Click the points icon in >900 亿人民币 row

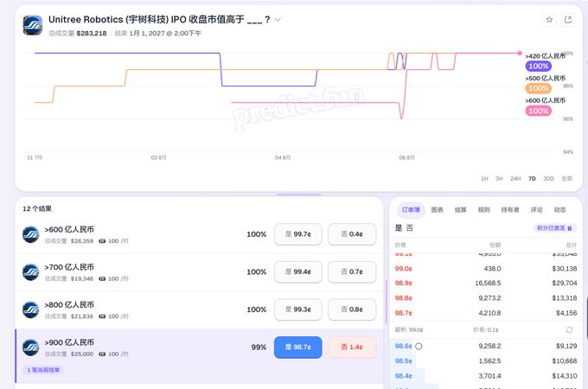pyautogui.click(x=102, y=354)
